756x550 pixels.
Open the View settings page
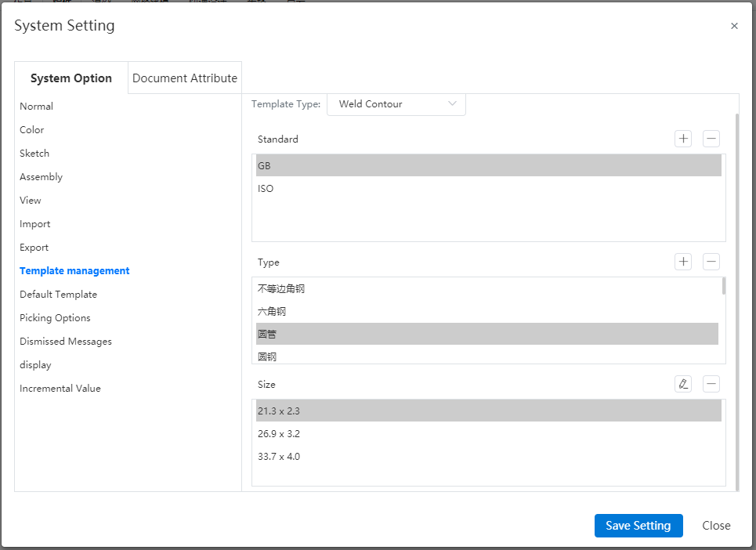[31, 200]
